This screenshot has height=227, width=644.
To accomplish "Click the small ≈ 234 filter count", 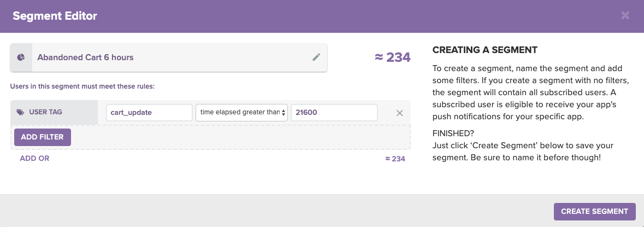I will click(395, 159).
